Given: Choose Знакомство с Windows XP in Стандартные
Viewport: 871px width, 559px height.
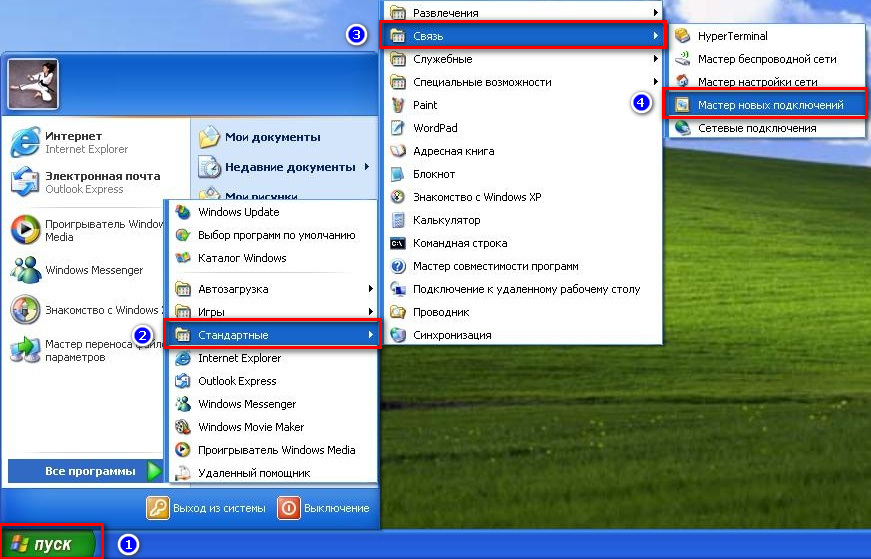Looking at the screenshot, I should [523, 197].
